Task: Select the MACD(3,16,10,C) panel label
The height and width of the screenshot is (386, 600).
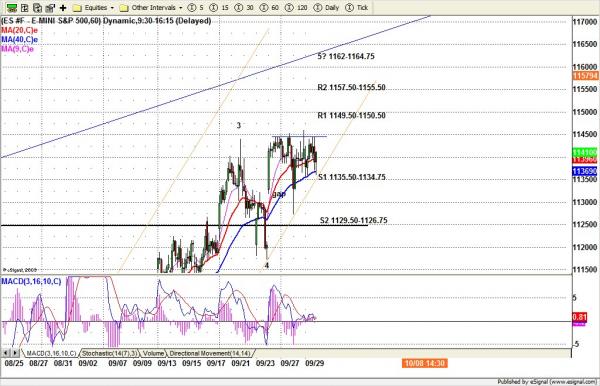Action: tap(31, 282)
